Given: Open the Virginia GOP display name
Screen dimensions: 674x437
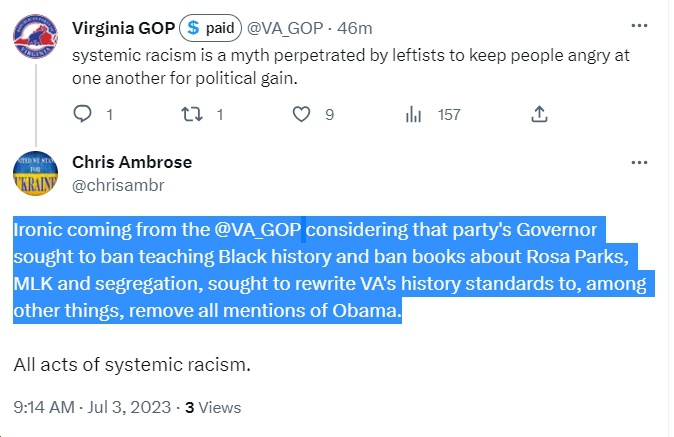Looking at the screenshot, I should pos(123,28).
